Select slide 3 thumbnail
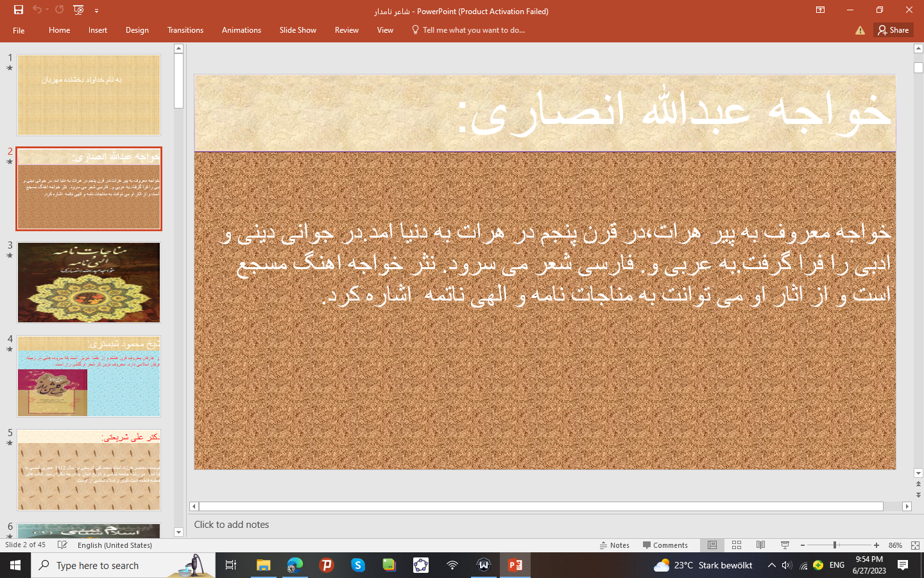924x578 pixels. 89,283
